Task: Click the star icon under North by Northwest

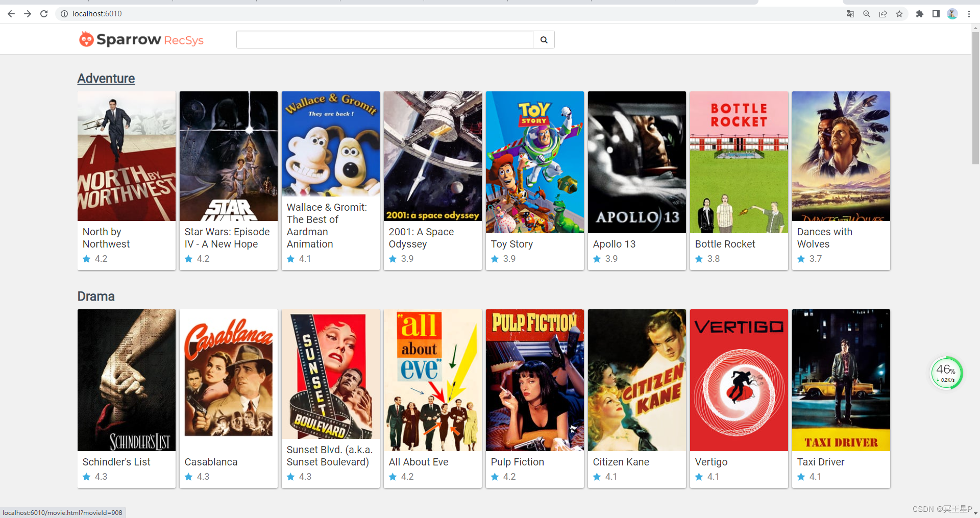Action: click(87, 259)
